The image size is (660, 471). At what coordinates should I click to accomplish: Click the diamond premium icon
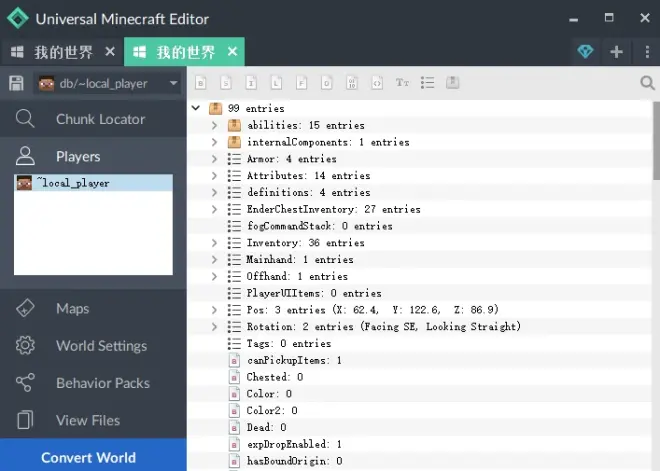585,52
